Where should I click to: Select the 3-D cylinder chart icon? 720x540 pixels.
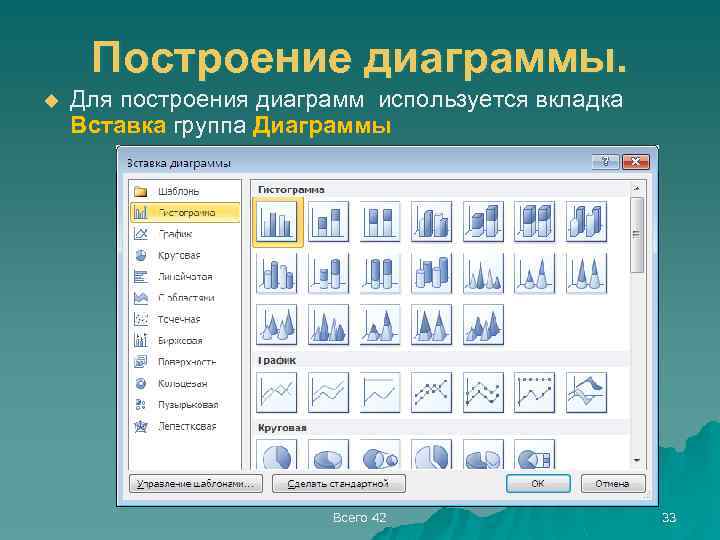(x=432, y=273)
